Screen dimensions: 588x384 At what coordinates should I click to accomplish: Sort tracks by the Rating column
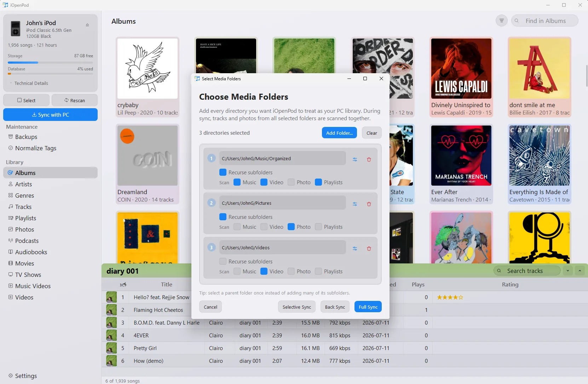[510, 284]
